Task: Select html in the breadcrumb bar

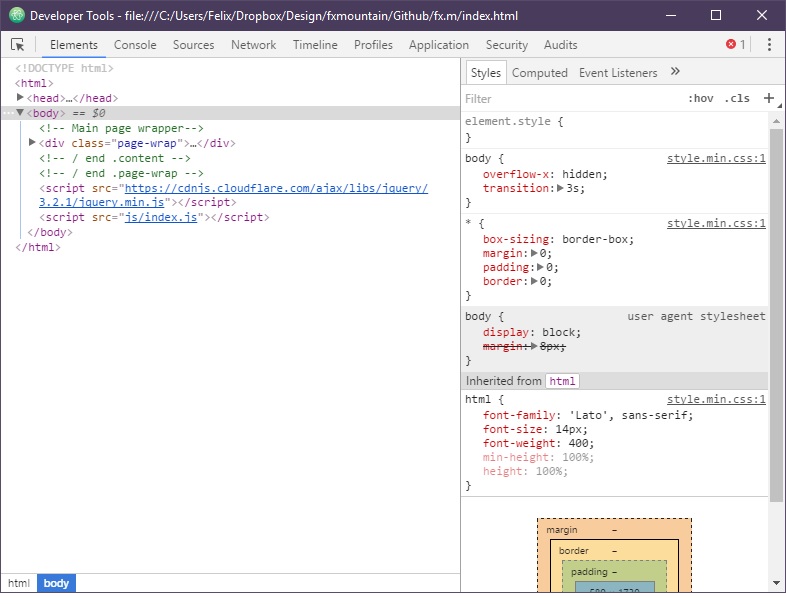Action: [x=19, y=583]
